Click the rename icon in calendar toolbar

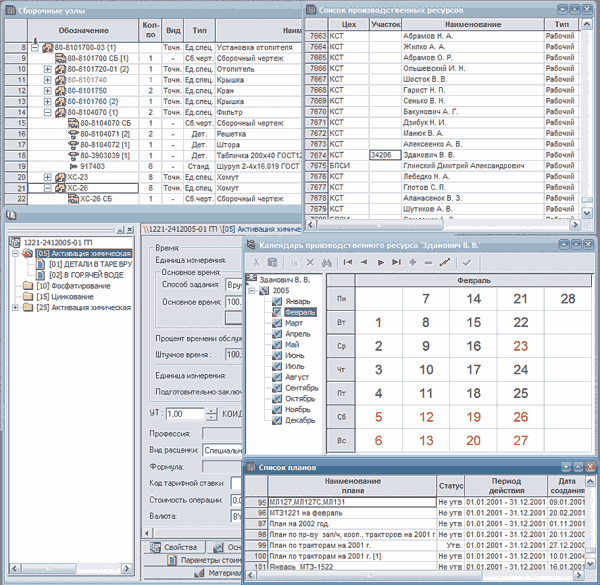point(294,262)
